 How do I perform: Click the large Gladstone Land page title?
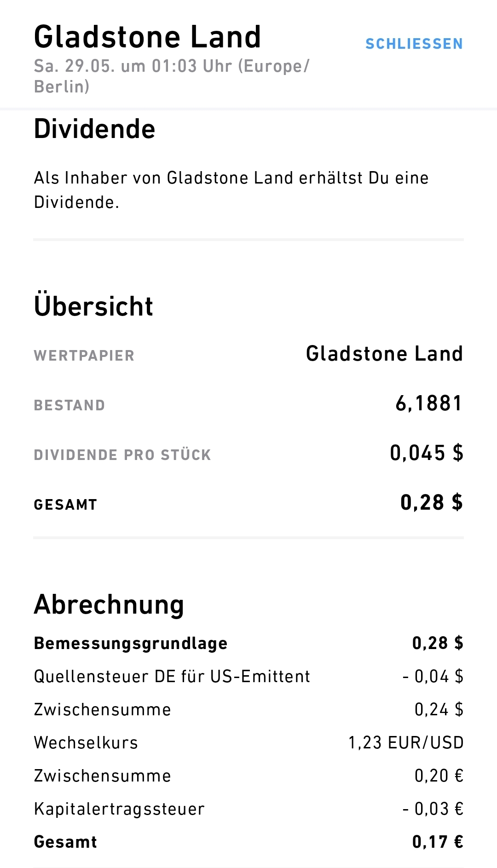pyautogui.click(x=147, y=37)
